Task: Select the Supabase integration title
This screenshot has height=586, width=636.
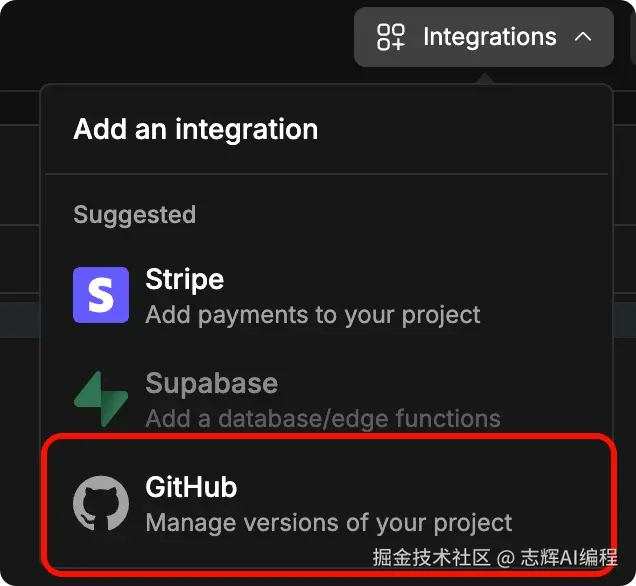Action: (211, 383)
